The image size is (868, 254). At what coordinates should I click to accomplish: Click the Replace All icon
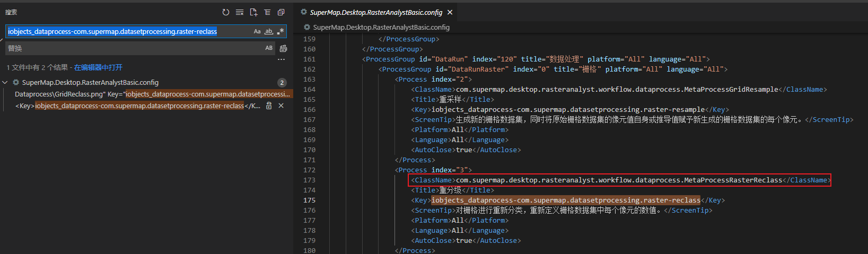[283, 48]
